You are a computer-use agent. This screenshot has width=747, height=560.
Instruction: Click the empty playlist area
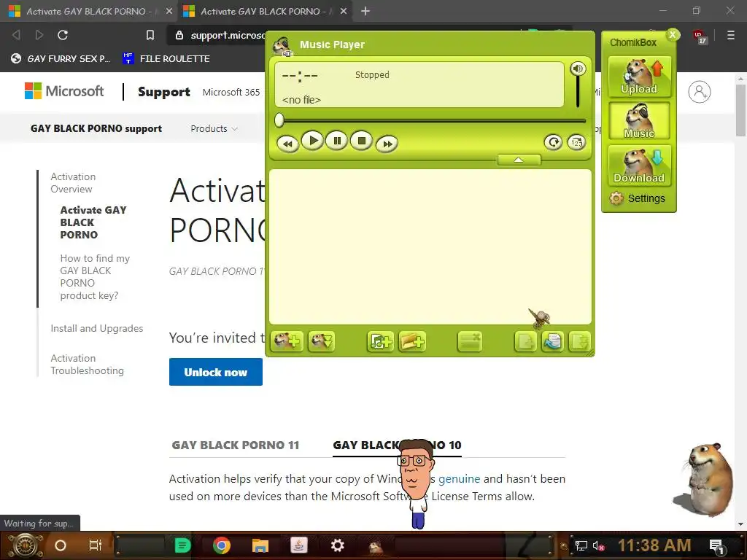pyautogui.click(x=430, y=246)
